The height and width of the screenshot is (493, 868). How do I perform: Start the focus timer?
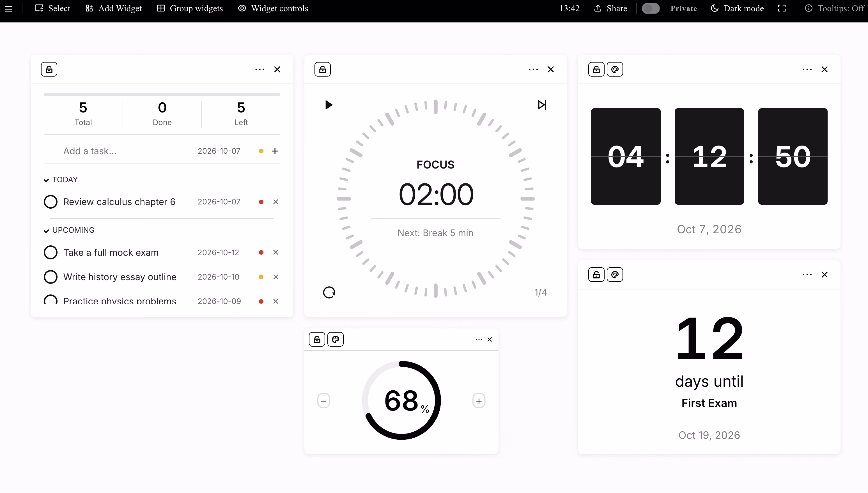coord(329,105)
